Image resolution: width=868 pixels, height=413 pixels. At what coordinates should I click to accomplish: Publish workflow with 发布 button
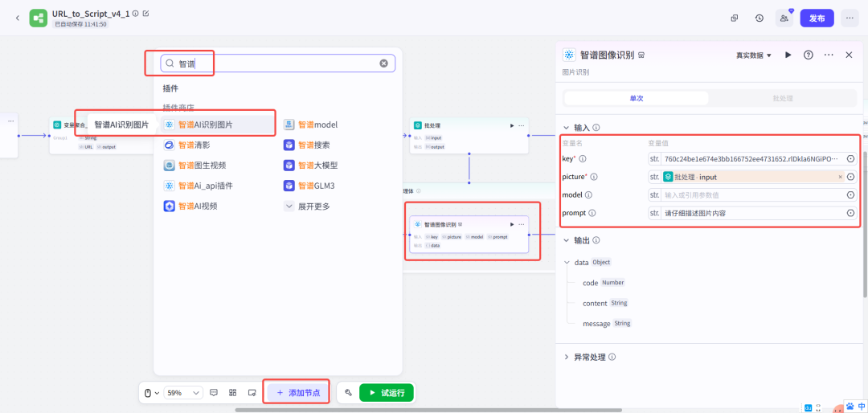point(817,18)
